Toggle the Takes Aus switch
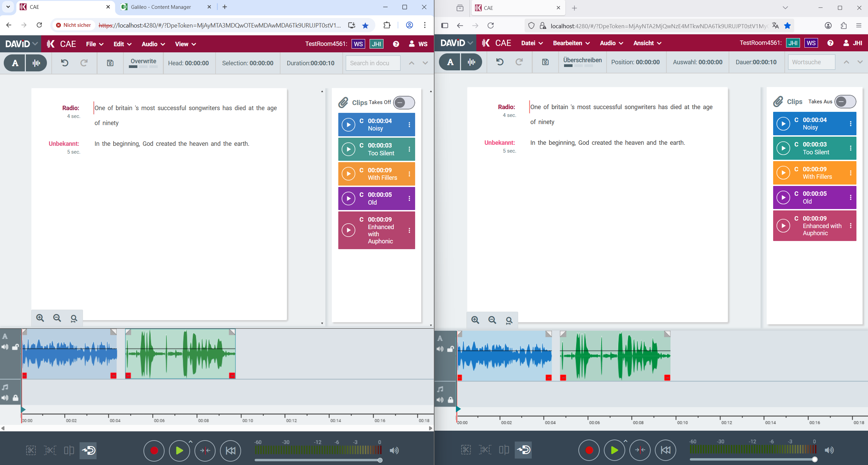 (845, 102)
